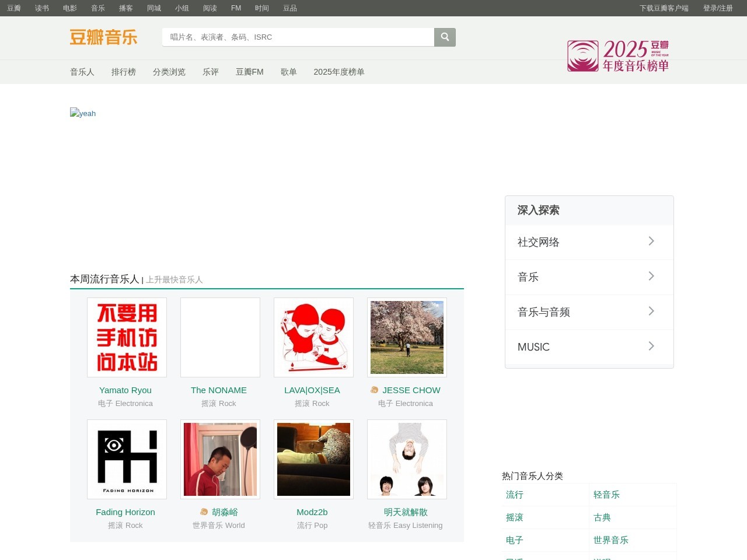The height and width of the screenshot is (560, 747).
Task: Go to 播客 in the top bar
Action: (x=126, y=8)
